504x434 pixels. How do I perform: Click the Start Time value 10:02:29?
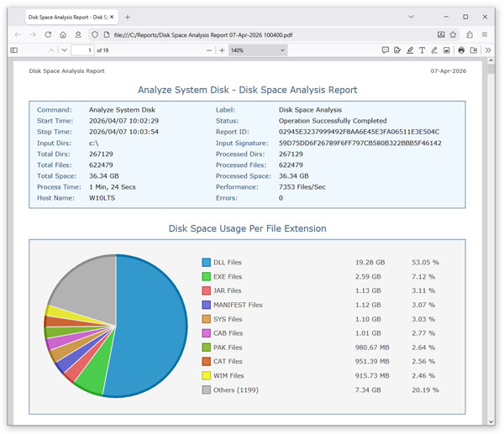point(123,121)
